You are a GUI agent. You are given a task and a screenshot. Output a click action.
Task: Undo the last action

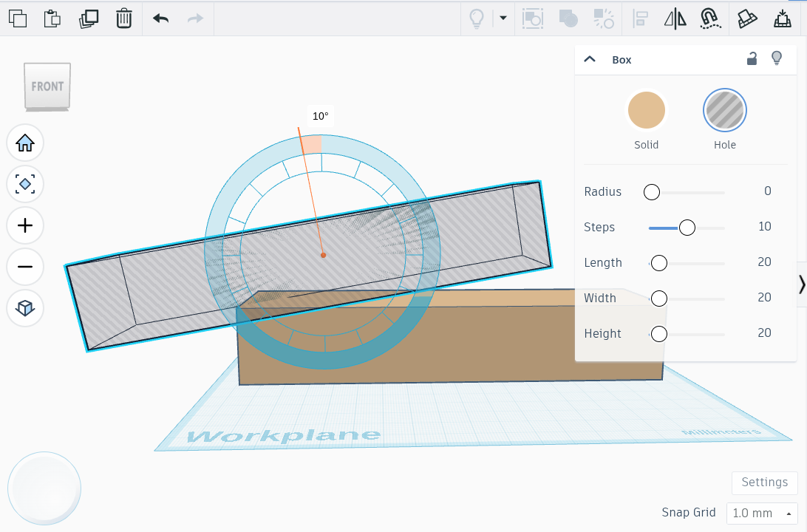160,18
